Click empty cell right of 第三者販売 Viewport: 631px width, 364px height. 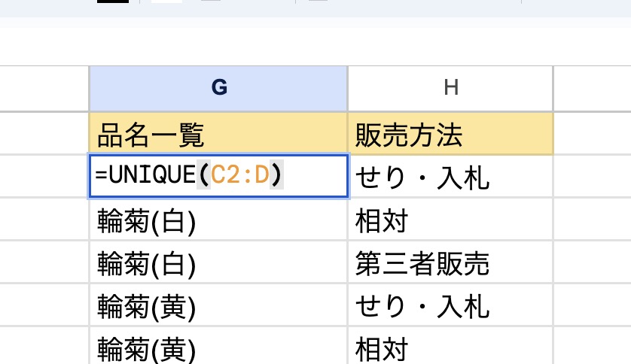click(592, 263)
